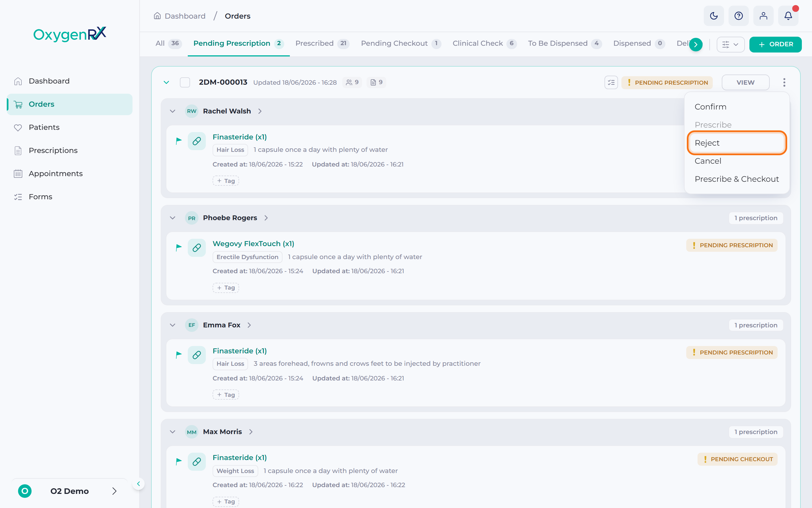The image size is (812, 508).
Task: Click the documents count icon showing 9
Action: click(376, 82)
